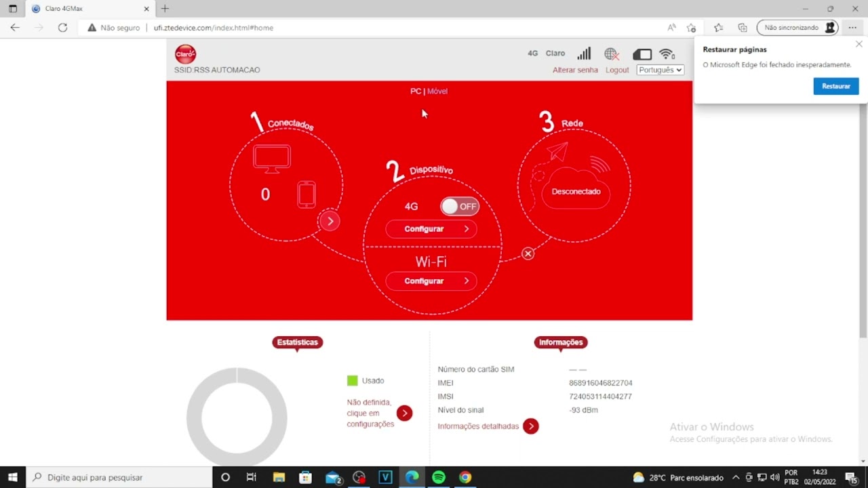Open Edge settings three-dots menu
The height and width of the screenshot is (488, 868).
click(853, 28)
